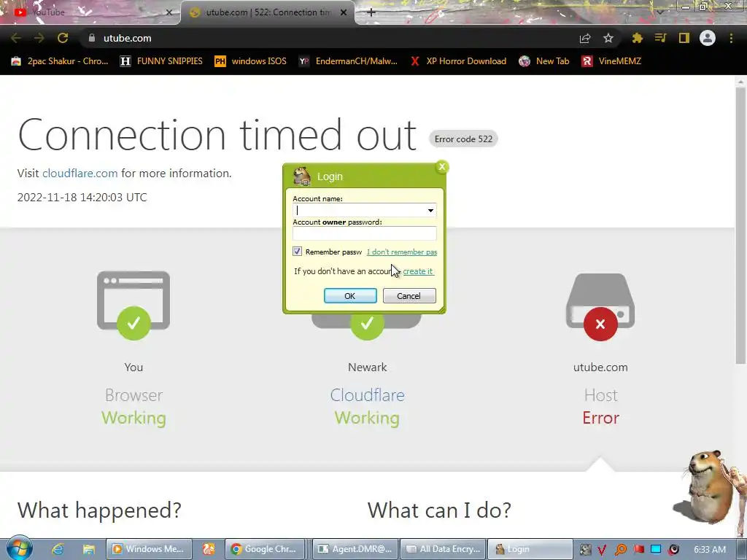Expand the Account name dropdown arrow

pos(430,211)
